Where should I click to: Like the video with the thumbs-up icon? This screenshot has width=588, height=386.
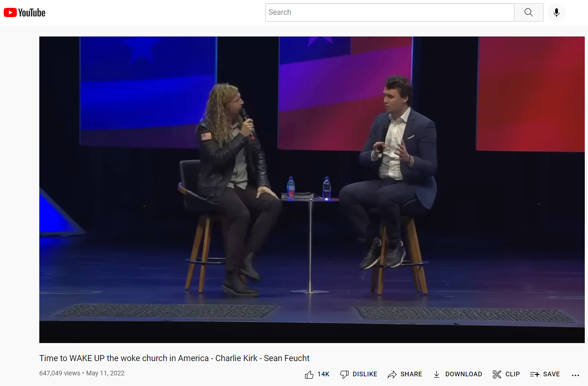[x=309, y=374]
